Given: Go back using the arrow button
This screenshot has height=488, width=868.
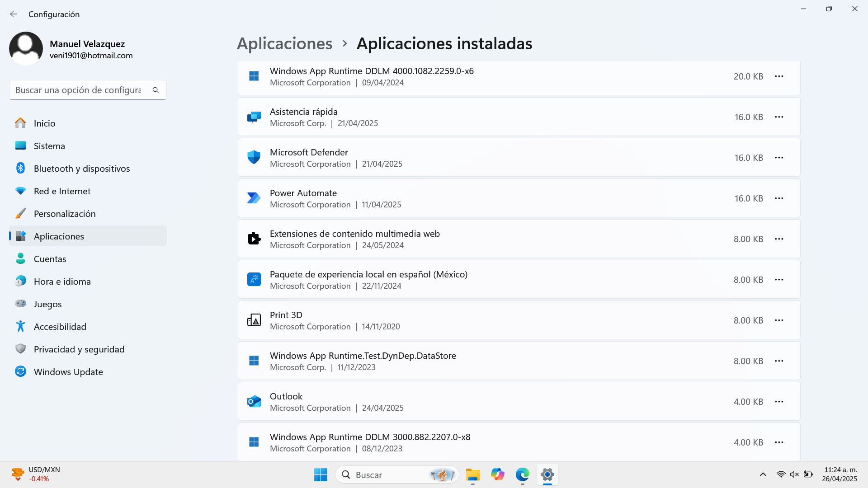Looking at the screenshot, I should 14,14.
